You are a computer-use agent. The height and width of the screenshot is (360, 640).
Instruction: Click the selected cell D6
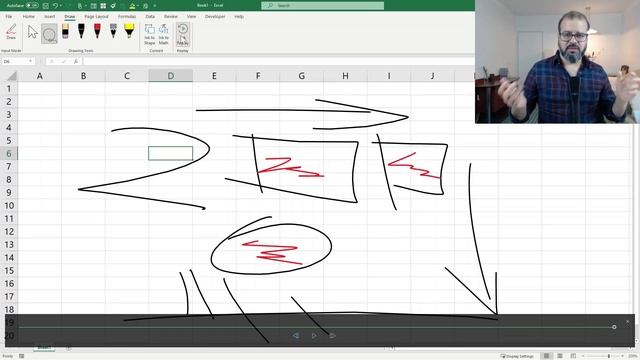(171, 153)
